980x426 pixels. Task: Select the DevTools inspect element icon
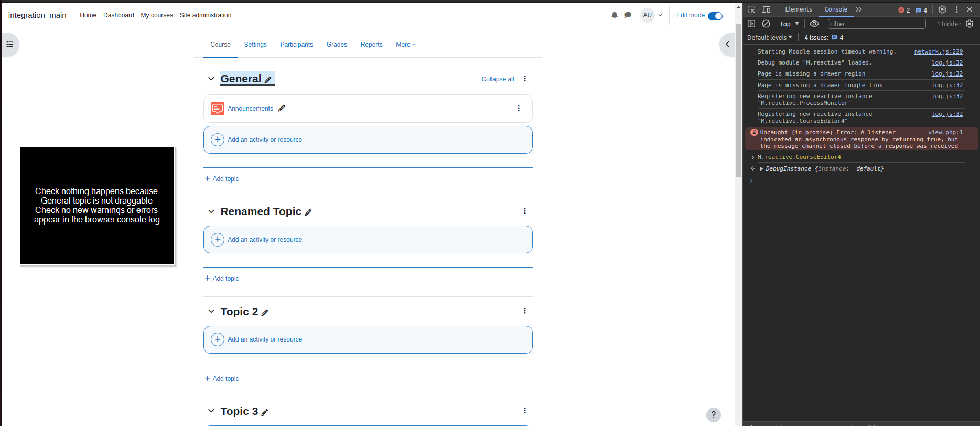[x=751, y=9]
